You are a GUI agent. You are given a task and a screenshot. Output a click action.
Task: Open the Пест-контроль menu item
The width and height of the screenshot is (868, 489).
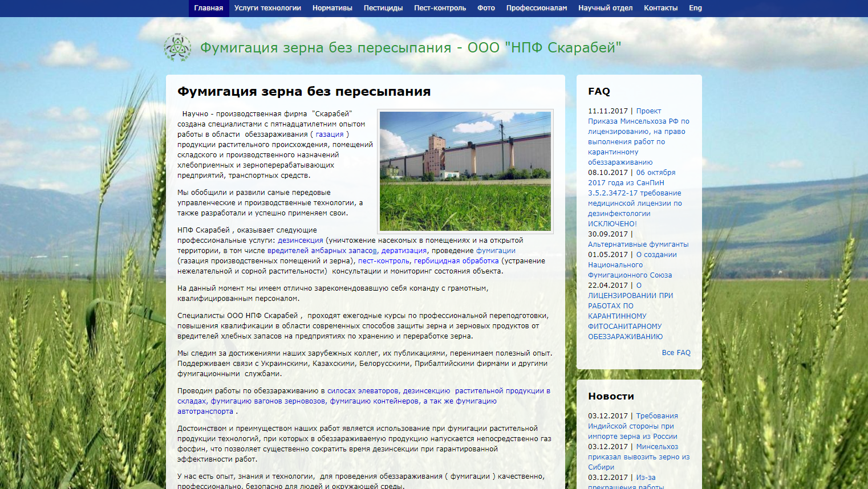(440, 8)
